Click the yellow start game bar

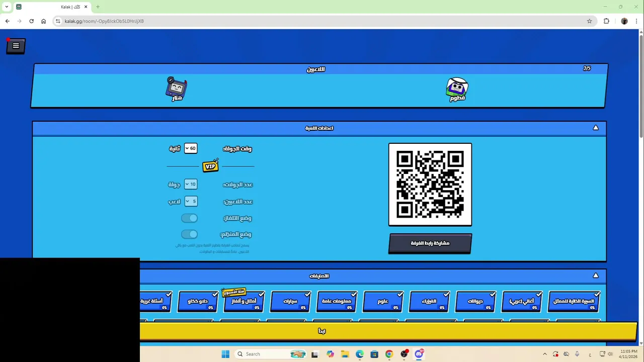pos(388,331)
